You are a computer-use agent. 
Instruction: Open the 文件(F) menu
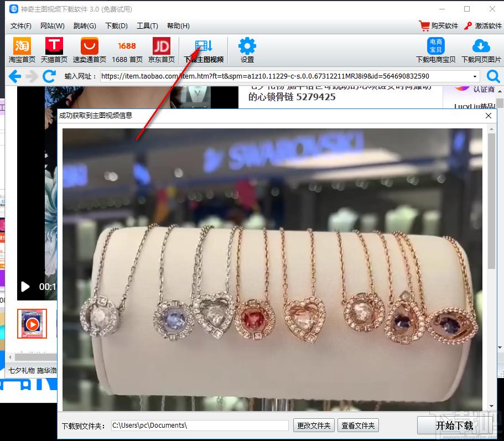[x=21, y=26]
